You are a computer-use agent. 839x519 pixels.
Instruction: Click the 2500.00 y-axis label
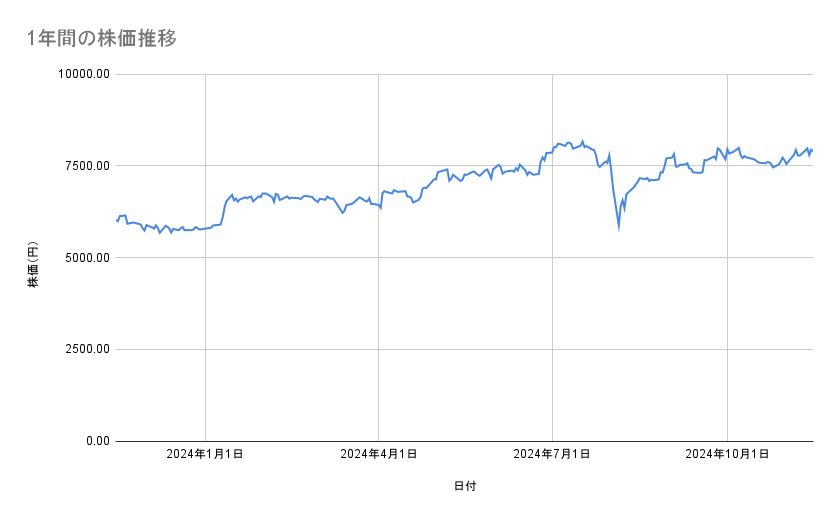pos(86,349)
